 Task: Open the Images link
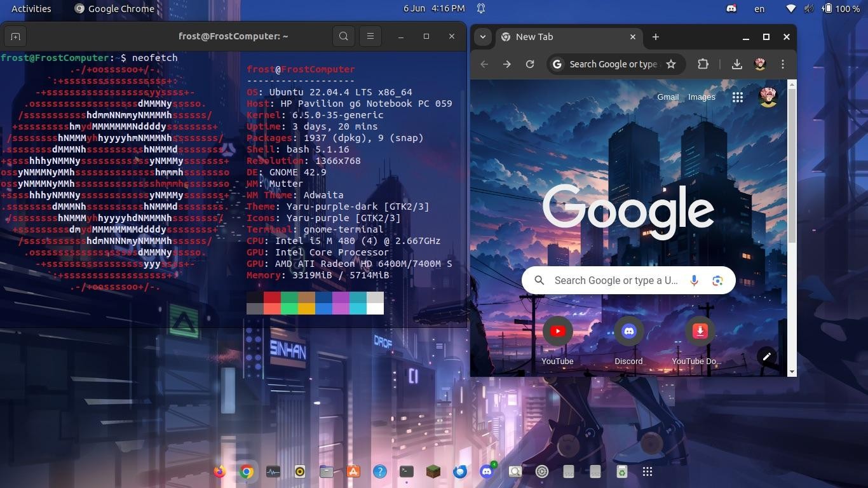tap(702, 97)
